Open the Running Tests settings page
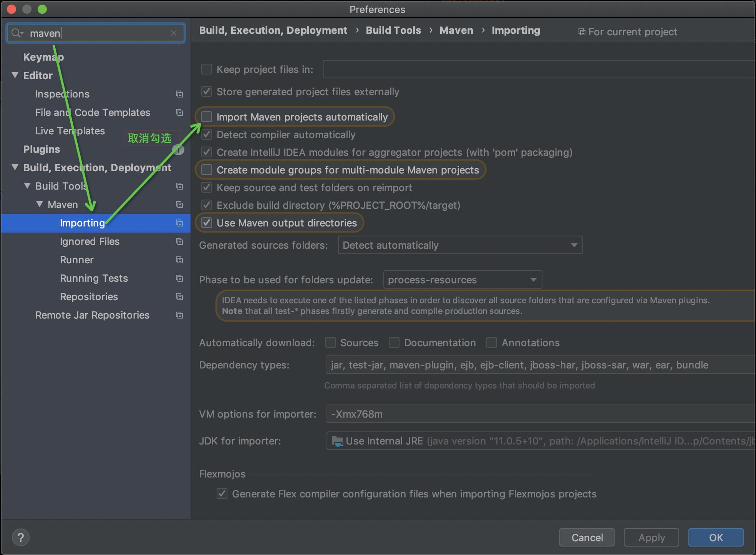 [x=94, y=278]
